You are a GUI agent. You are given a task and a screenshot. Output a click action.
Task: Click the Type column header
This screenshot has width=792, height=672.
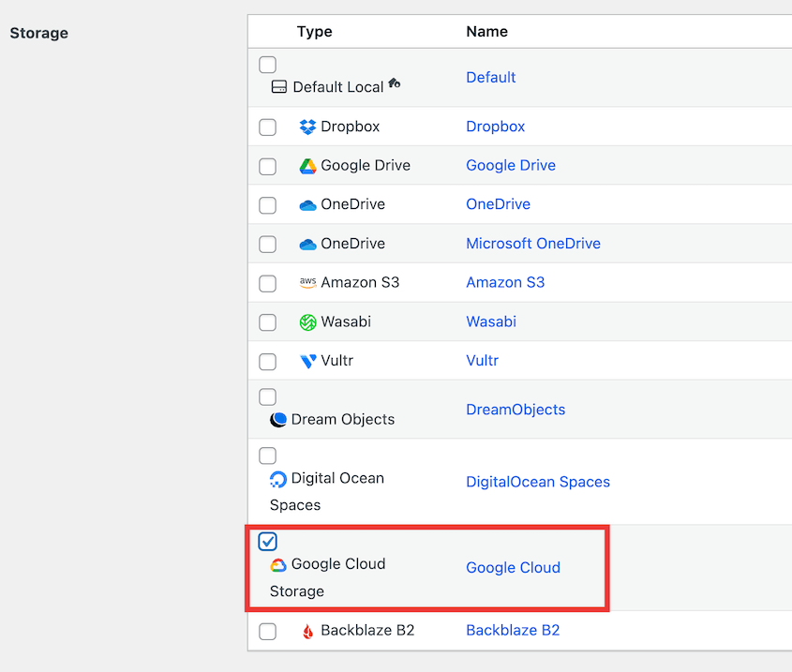[315, 32]
